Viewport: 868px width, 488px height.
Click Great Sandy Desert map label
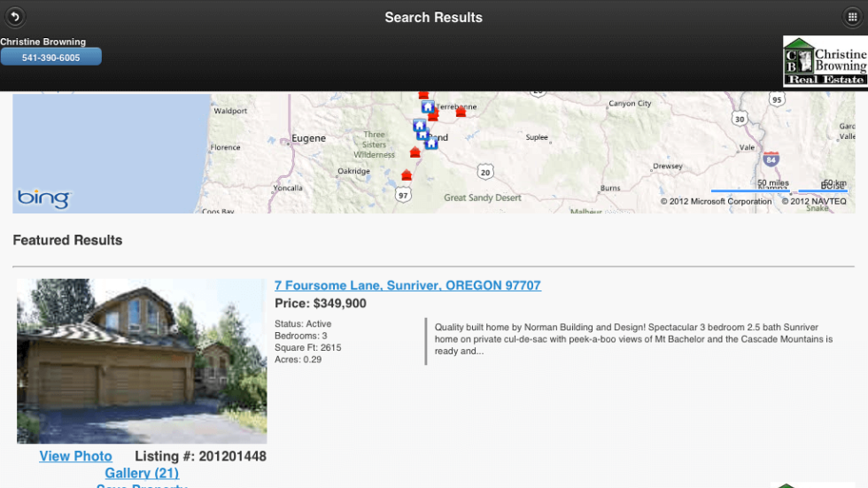click(482, 198)
